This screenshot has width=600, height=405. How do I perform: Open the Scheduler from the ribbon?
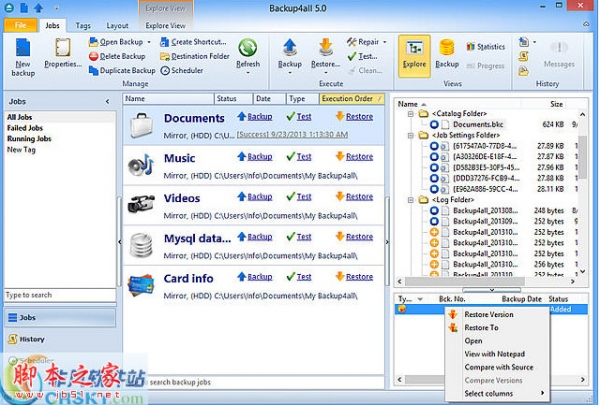[x=182, y=70]
